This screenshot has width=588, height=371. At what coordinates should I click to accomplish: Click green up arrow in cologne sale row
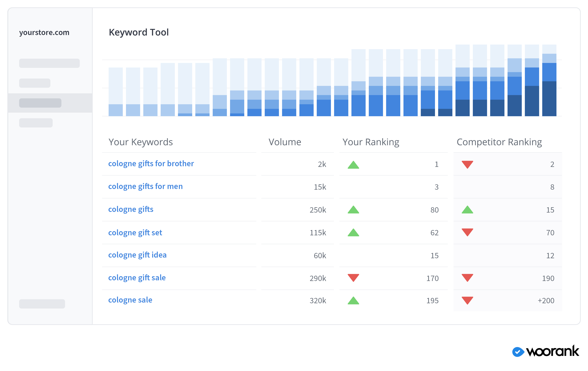tap(353, 301)
